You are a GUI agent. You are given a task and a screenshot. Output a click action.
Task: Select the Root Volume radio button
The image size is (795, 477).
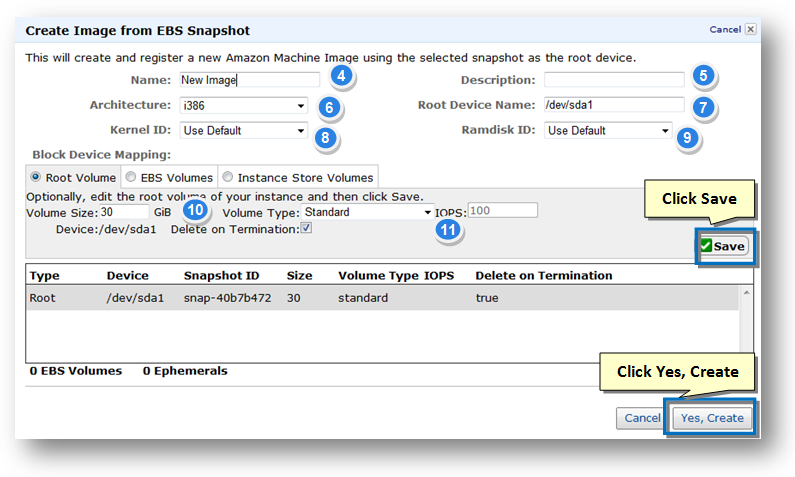(35, 177)
